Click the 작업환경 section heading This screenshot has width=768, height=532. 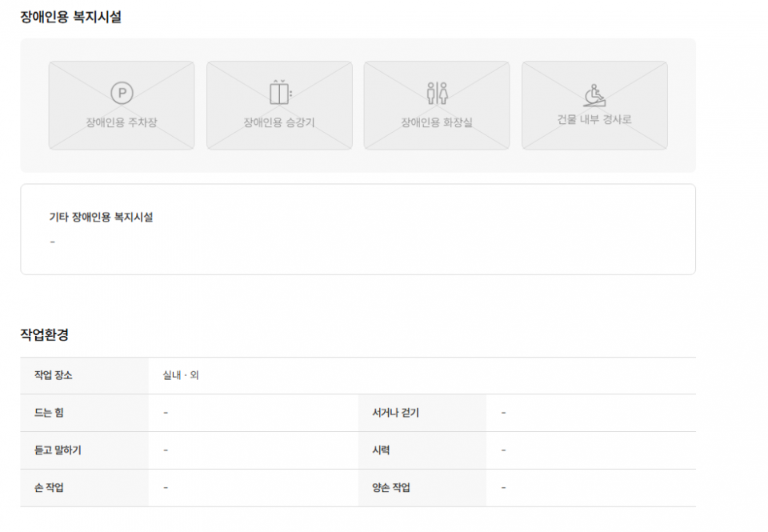44,334
